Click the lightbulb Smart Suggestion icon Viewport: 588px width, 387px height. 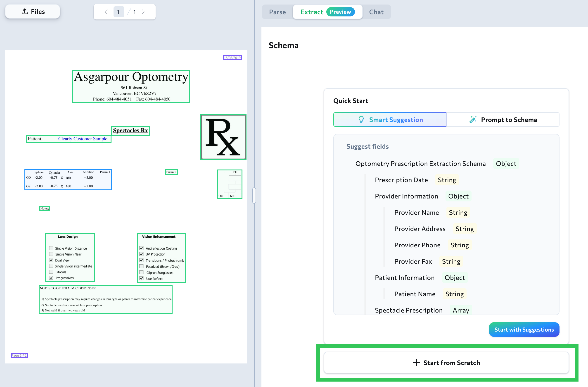(361, 120)
